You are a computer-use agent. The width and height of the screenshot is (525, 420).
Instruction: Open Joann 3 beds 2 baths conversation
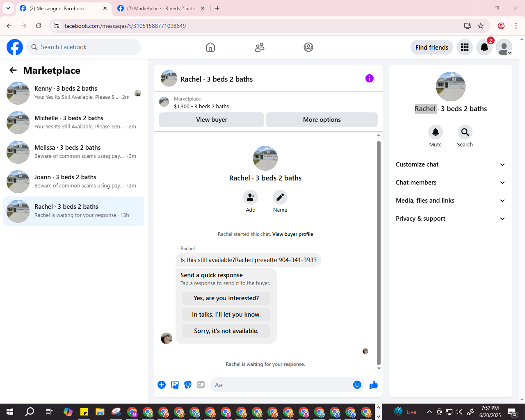click(x=74, y=182)
